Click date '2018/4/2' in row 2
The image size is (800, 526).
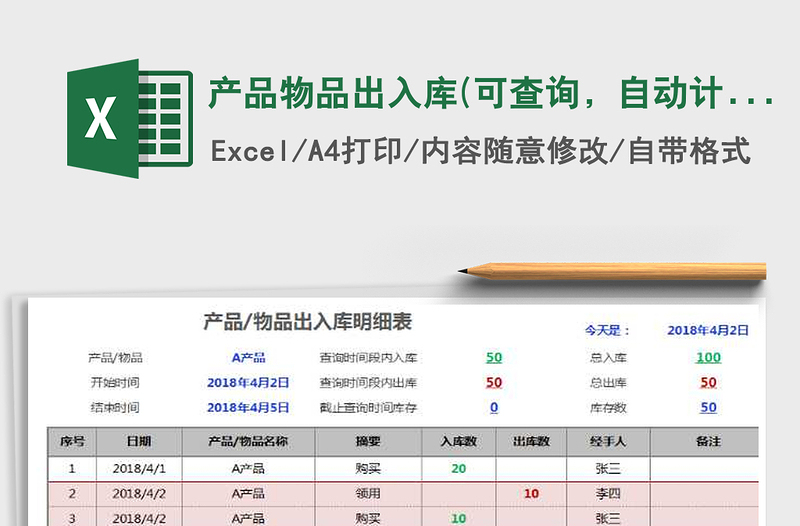pos(139,494)
